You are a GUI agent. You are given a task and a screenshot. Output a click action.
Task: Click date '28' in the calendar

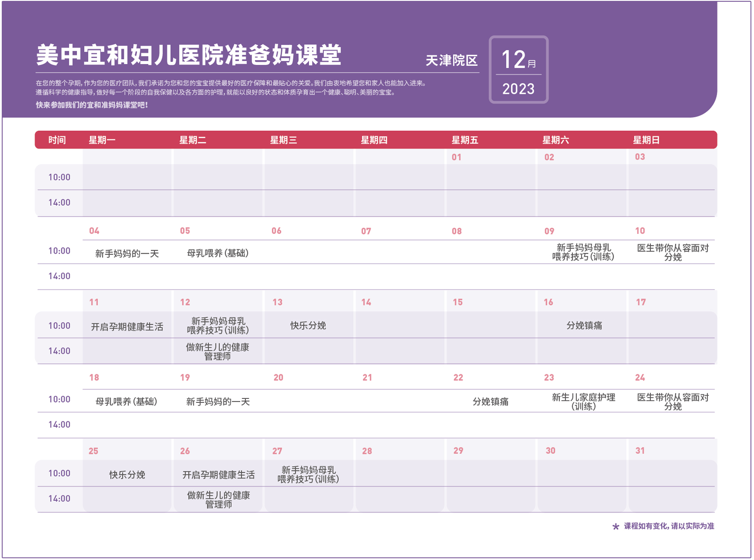[x=367, y=451]
